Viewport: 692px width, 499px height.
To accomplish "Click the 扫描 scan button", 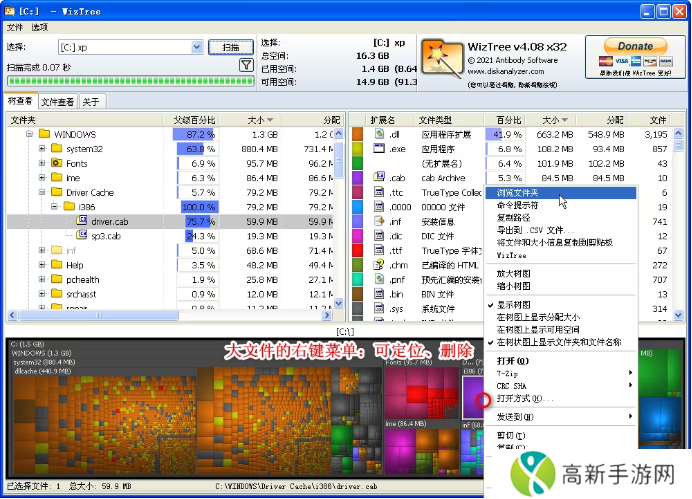I will pyautogui.click(x=230, y=47).
